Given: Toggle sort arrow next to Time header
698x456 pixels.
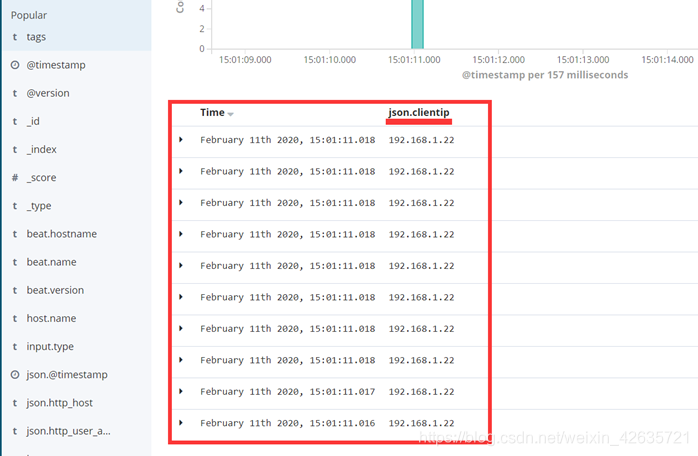Looking at the screenshot, I should click(231, 114).
